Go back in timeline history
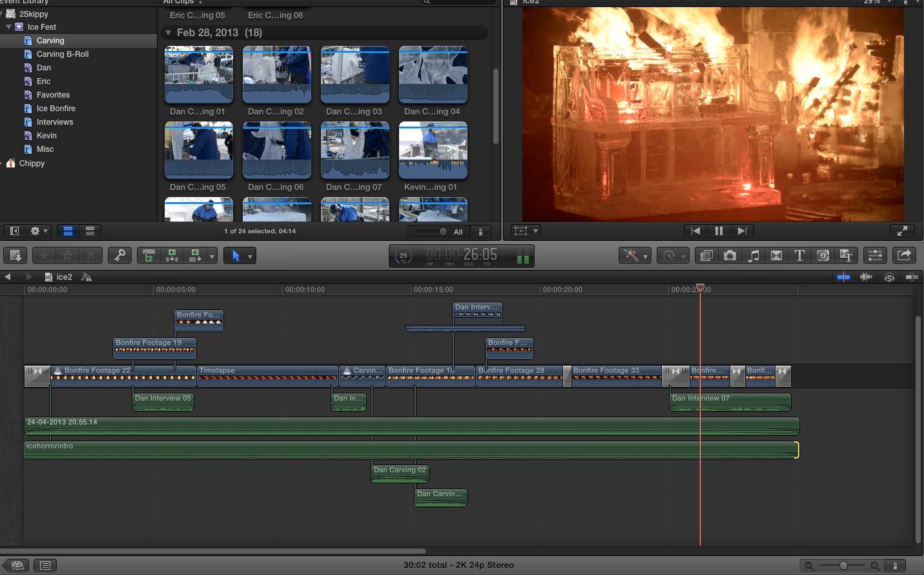Viewport: 924px width, 575px height. (x=8, y=277)
